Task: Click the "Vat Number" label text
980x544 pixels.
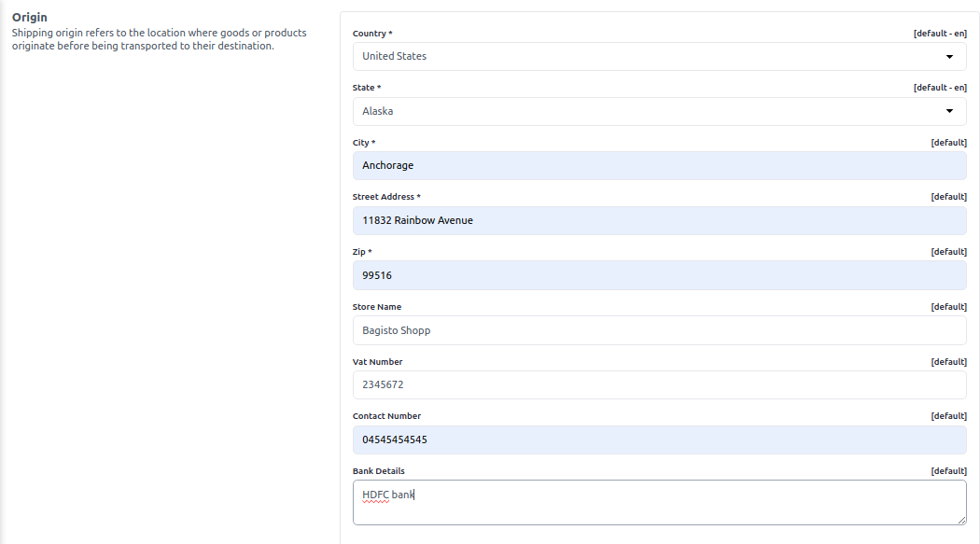Action: (377, 362)
